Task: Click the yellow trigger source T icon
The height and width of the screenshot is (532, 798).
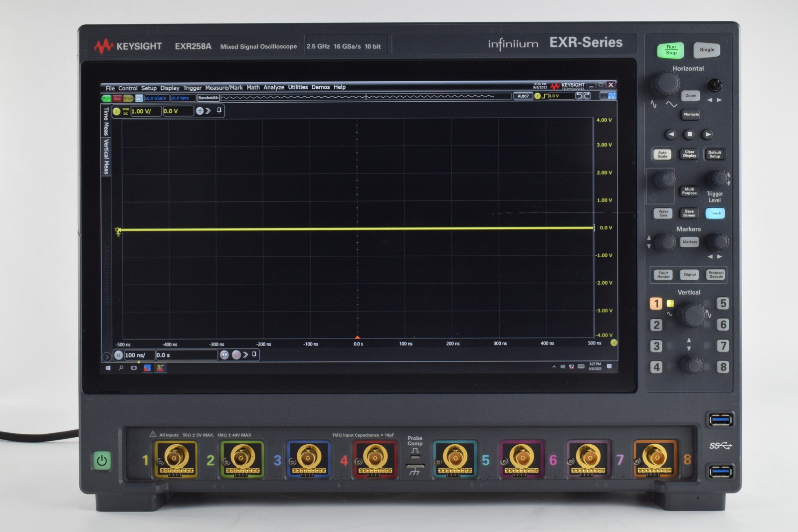Action: pos(537,96)
